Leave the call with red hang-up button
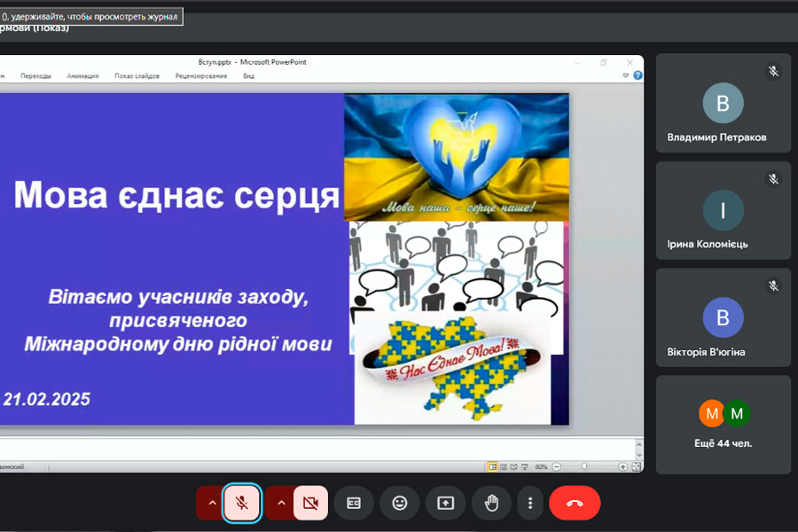 pyautogui.click(x=575, y=503)
